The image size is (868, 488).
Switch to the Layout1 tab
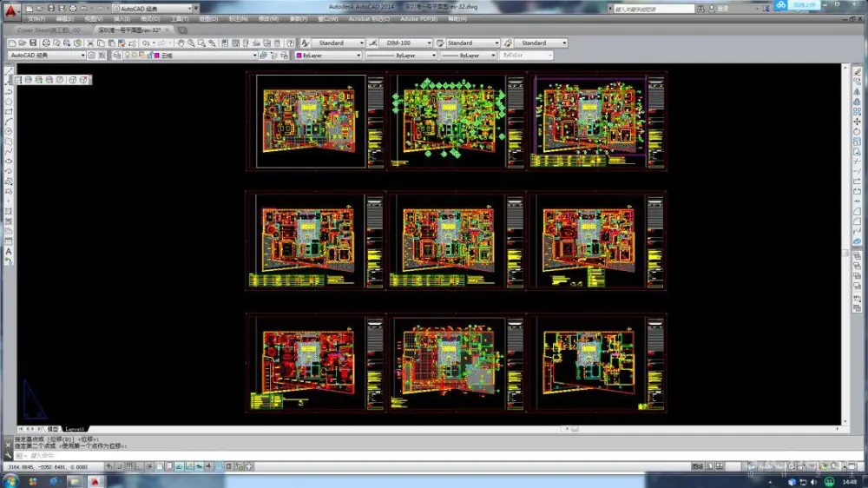point(76,429)
